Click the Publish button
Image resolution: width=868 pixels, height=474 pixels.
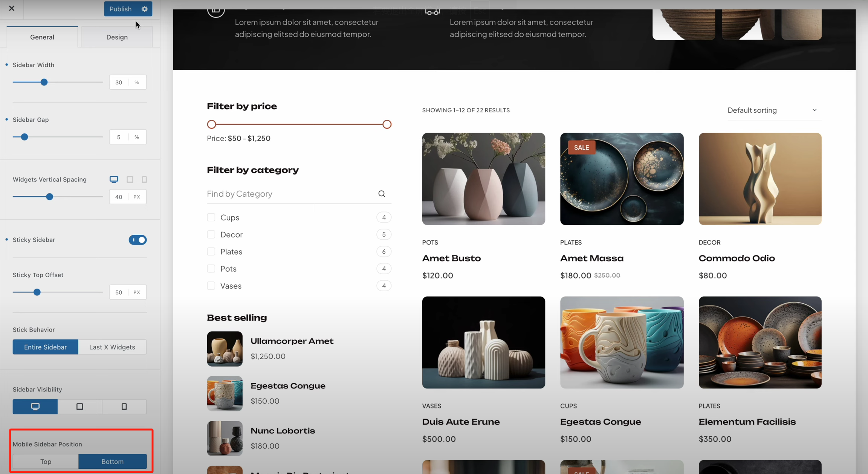tap(121, 9)
